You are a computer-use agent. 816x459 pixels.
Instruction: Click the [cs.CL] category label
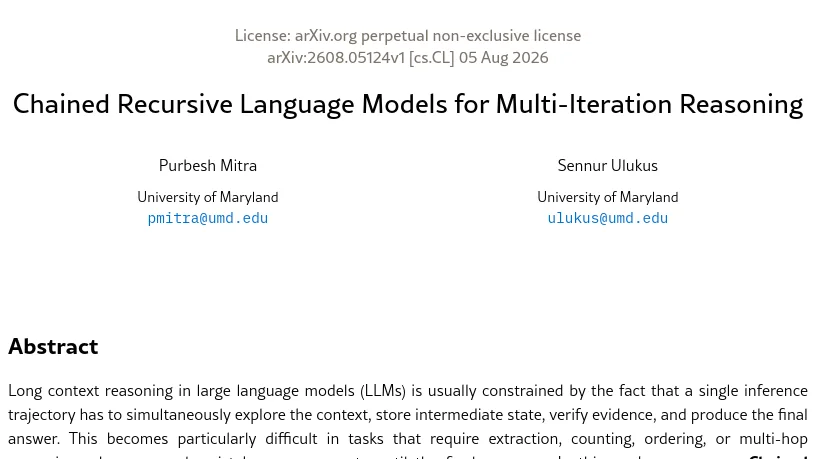pyautogui.click(x=431, y=57)
